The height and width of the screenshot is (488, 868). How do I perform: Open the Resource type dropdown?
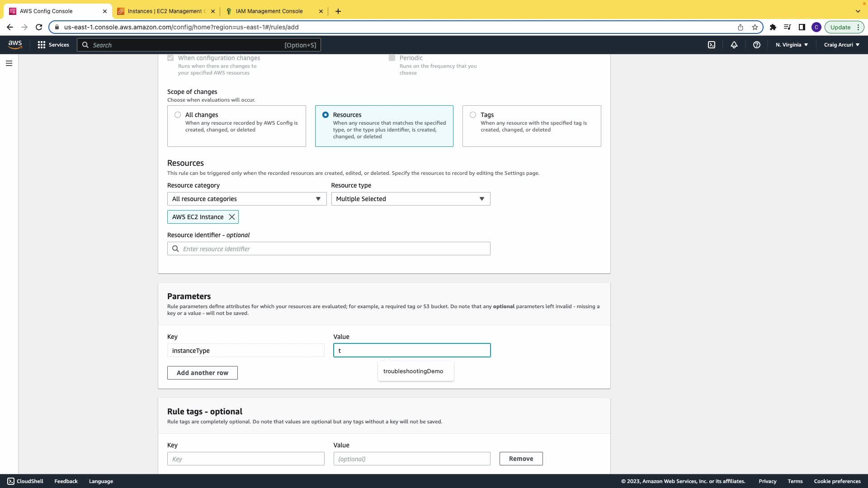(410, 199)
